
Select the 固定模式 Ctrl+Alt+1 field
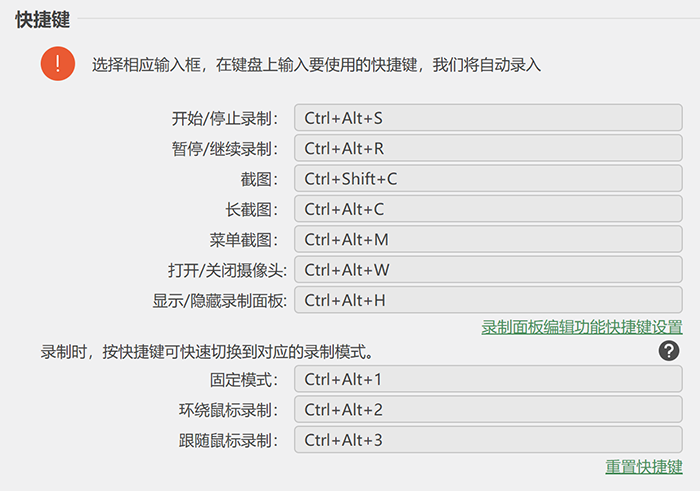[x=488, y=379]
